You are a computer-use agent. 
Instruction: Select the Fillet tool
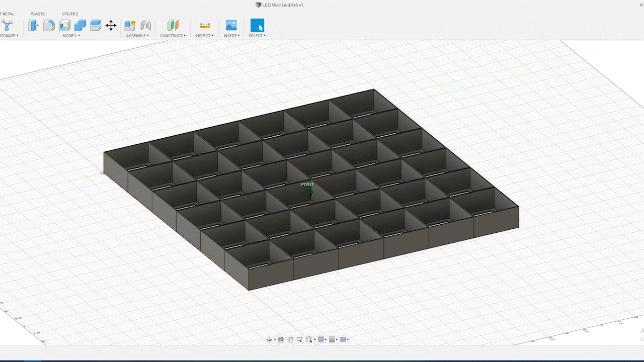coord(49,25)
